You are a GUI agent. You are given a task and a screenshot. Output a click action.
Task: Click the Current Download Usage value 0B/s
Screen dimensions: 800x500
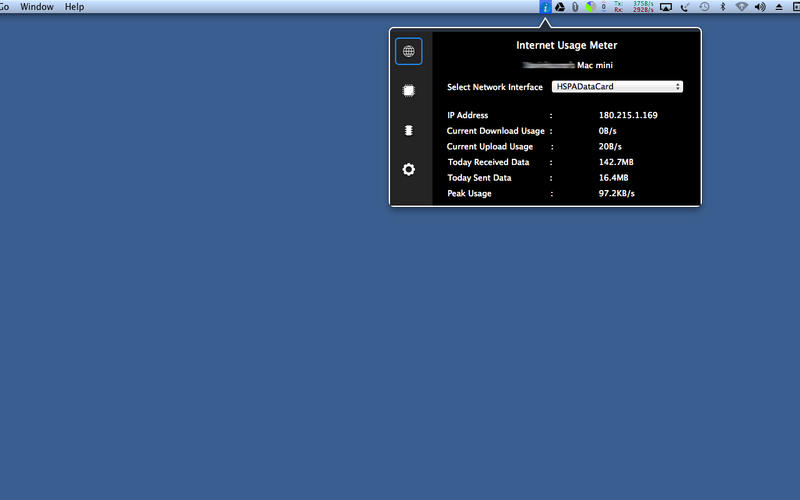click(607, 131)
